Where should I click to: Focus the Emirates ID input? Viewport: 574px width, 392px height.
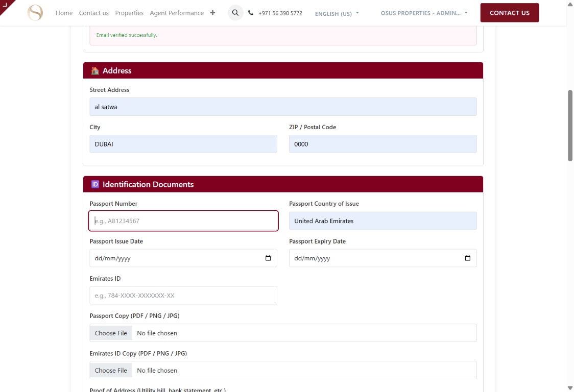coord(183,296)
